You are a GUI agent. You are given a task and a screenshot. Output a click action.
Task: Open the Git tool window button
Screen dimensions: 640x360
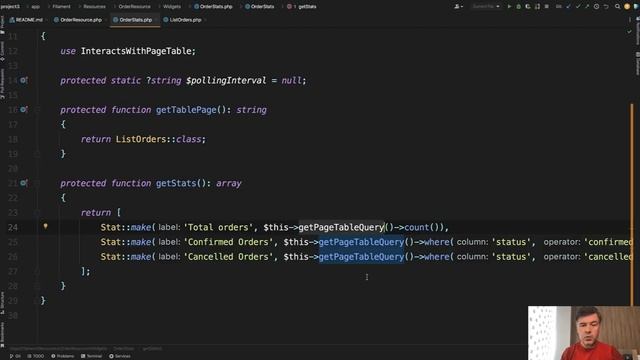(15, 356)
